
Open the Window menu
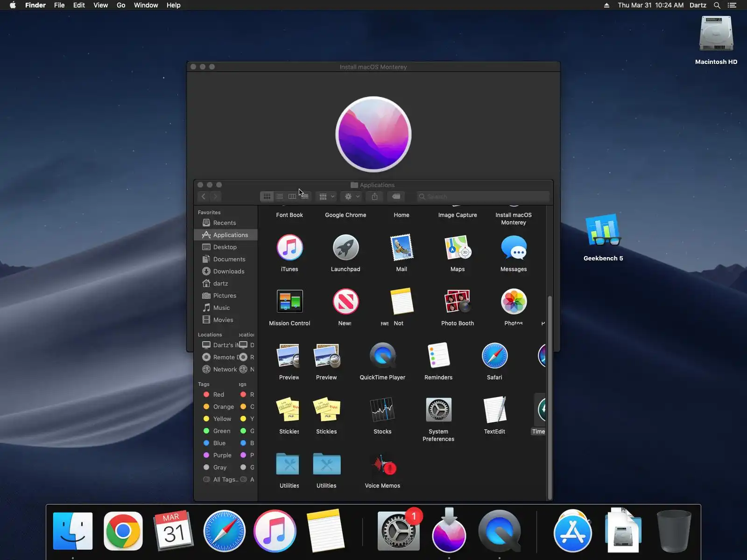click(146, 5)
